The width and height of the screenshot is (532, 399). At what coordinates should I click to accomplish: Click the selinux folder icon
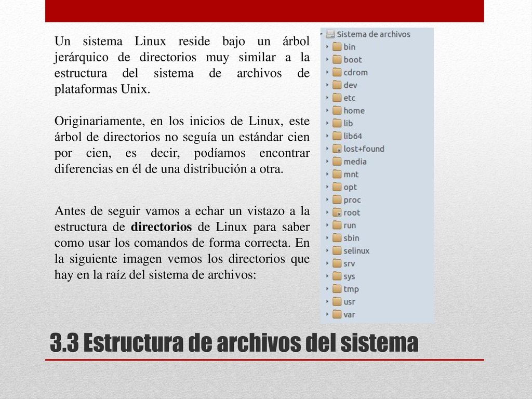(337, 250)
